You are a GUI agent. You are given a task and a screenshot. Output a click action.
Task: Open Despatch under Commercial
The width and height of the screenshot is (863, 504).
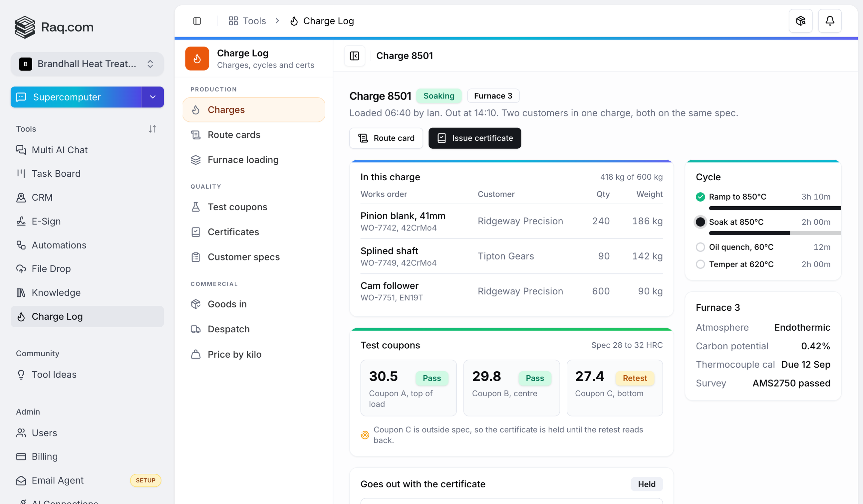click(254, 329)
